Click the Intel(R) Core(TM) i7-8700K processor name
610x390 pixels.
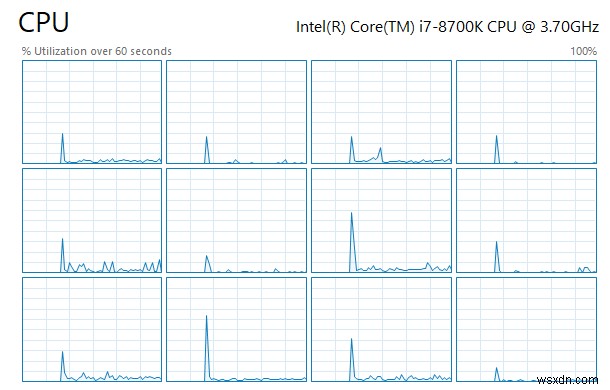(447, 27)
